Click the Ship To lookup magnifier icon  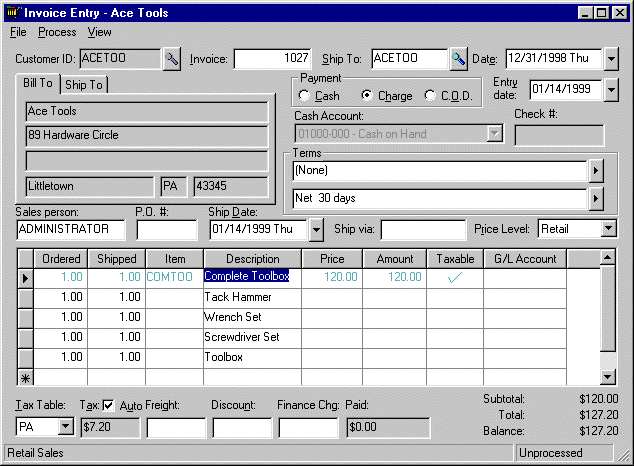tap(459, 59)
